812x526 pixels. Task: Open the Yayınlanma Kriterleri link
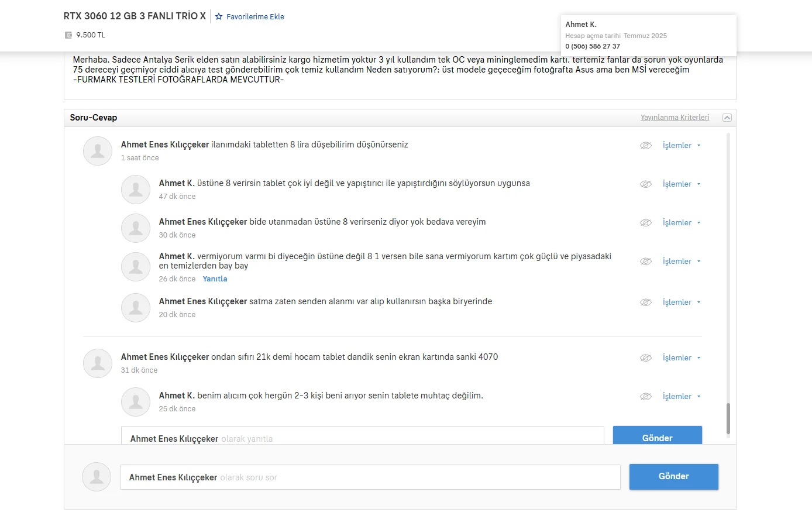pos(675,118)
